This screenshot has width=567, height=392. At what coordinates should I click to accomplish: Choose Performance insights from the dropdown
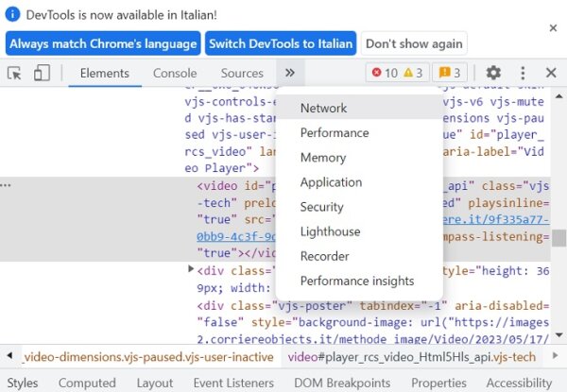click(359, 281)
